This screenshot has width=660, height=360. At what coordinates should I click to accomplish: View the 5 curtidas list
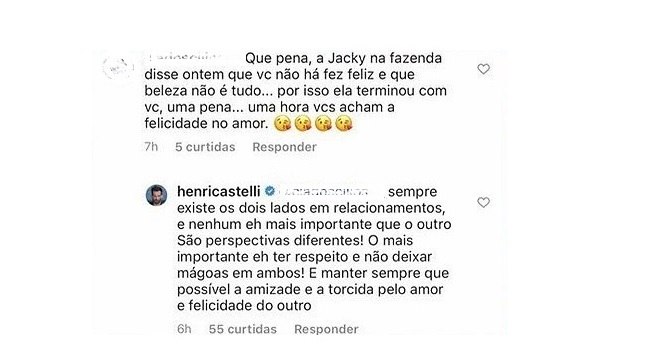point(205,147)
